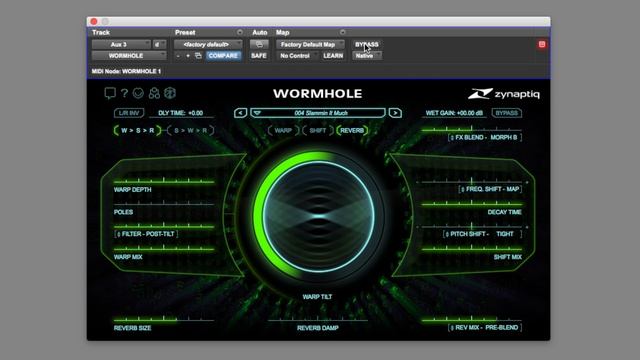Click the DECAY TIME slider
640x360 pixels.
pyautogui.click(x=471, y=203)
